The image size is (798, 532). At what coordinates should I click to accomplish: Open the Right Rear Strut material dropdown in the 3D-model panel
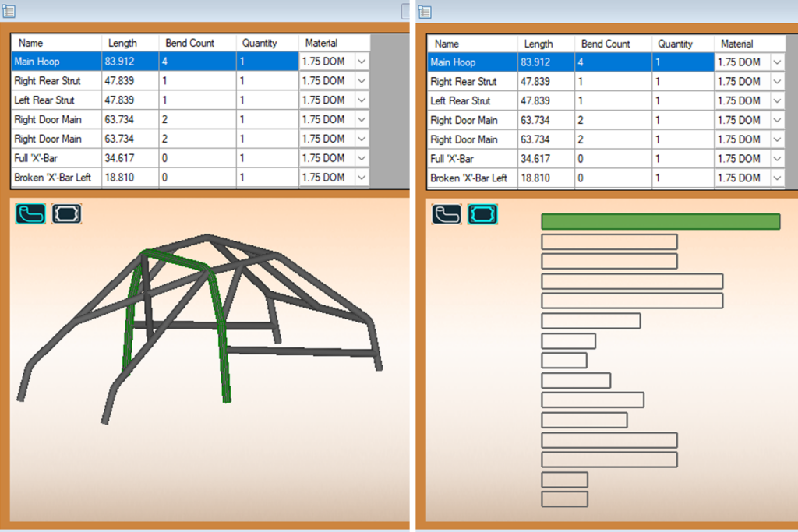click(x=362, y=81)
